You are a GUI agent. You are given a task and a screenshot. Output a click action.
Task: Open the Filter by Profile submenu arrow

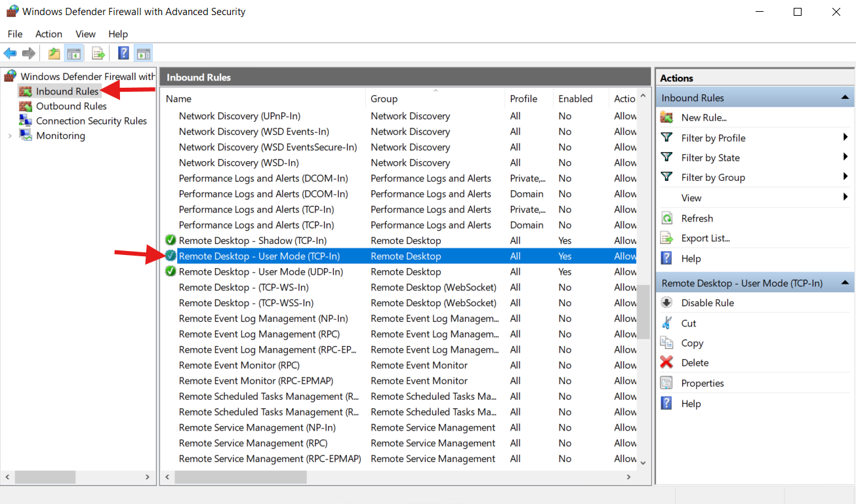point(846,138)
